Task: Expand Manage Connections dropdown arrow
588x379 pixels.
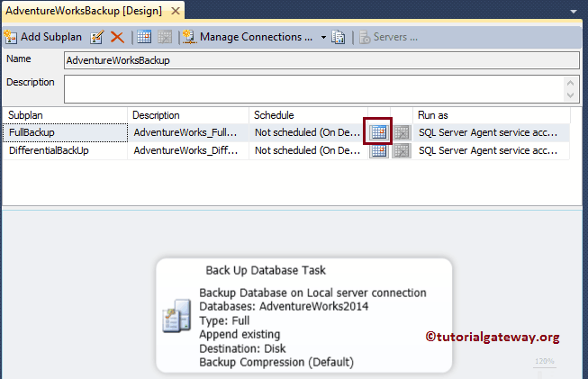Action: coord(322,37)
